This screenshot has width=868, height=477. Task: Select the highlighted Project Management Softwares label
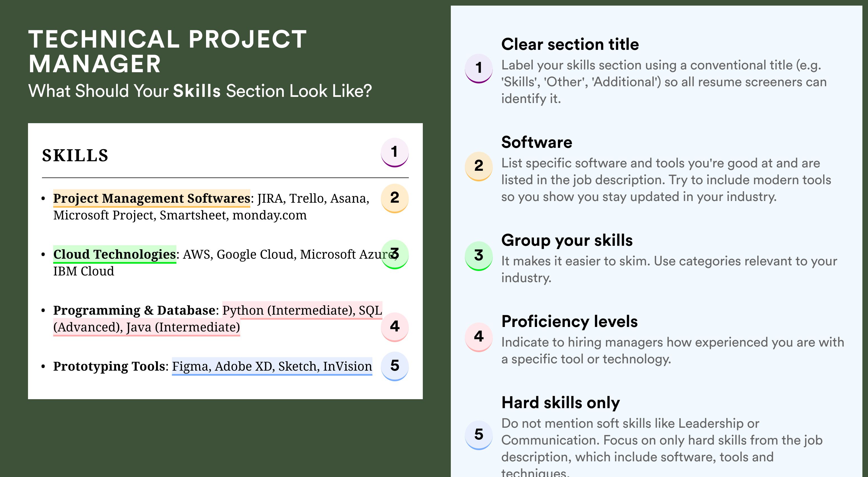click(152, 198)
